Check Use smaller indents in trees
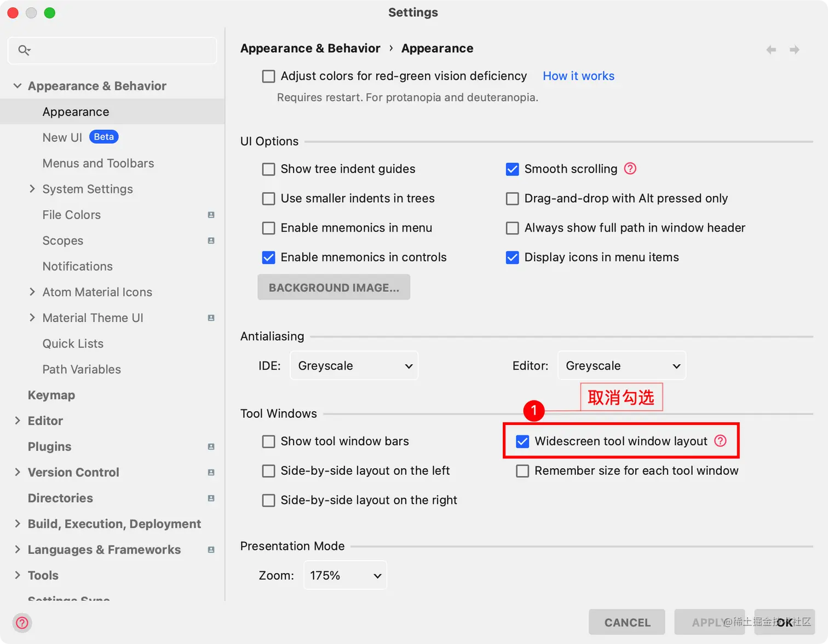828x644 pixels. pos(268,198)
